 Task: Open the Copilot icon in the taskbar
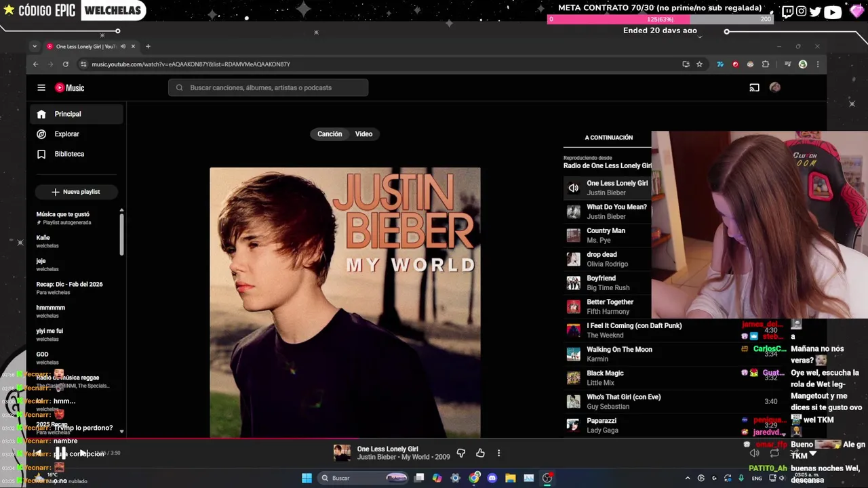click(x=437, y=478)
